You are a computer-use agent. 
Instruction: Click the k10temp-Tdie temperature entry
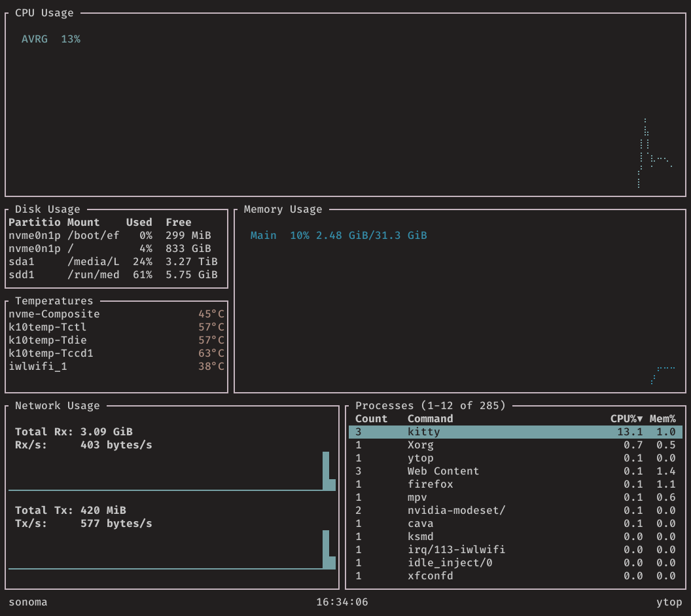click(116, 340)
